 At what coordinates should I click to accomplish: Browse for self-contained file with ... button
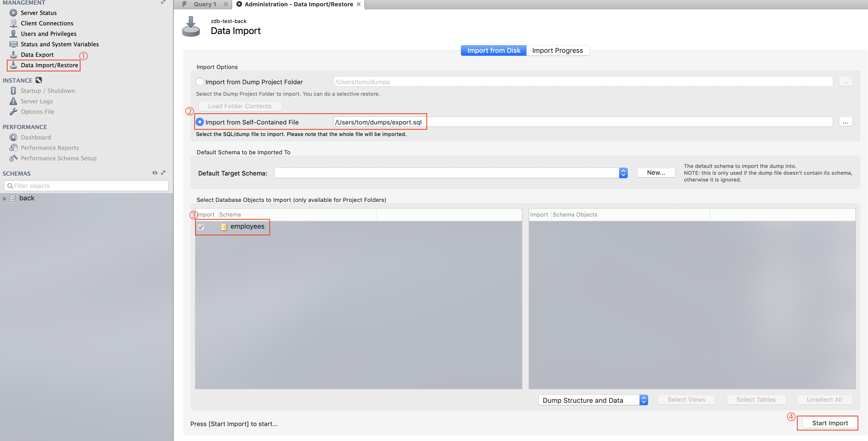(x=845, y=122)
